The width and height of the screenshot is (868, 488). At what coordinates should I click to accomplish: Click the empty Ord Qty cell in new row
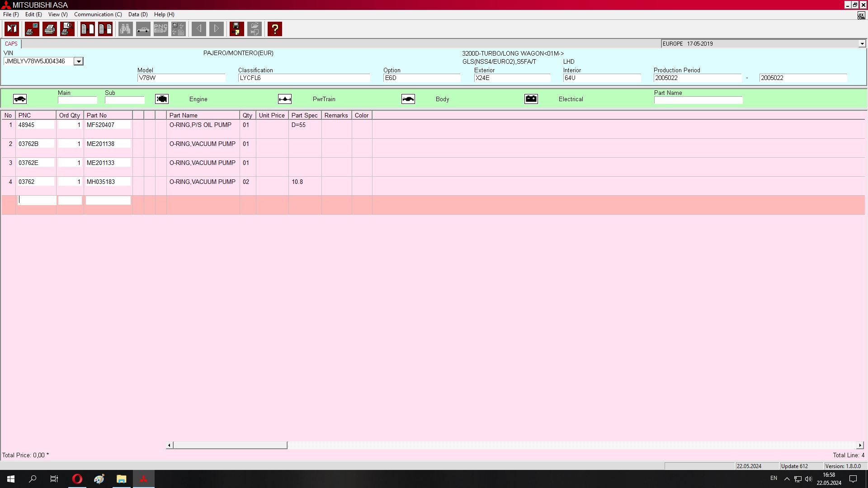tap(70, 200)
